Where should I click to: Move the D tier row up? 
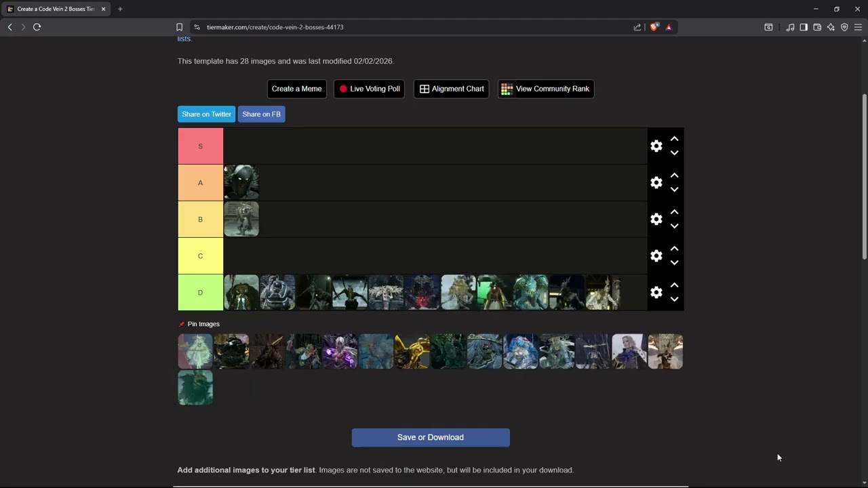pos(674,285)
